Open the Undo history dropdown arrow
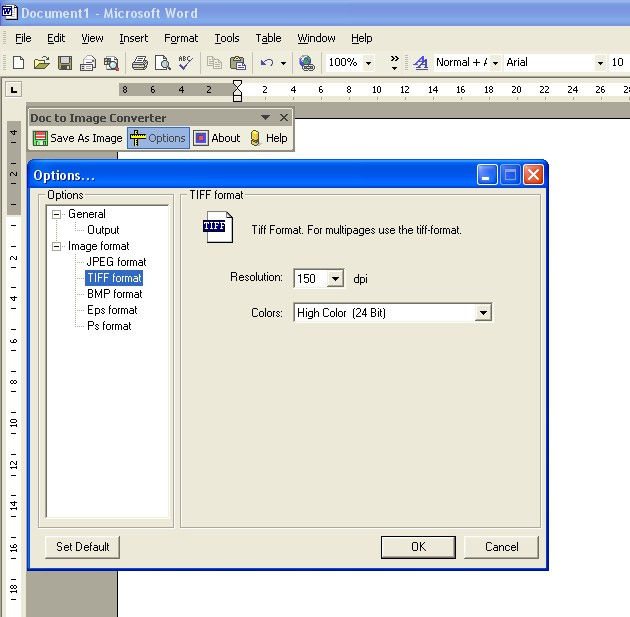This screenshot has width=630, height=617. [x=283, y=63]
